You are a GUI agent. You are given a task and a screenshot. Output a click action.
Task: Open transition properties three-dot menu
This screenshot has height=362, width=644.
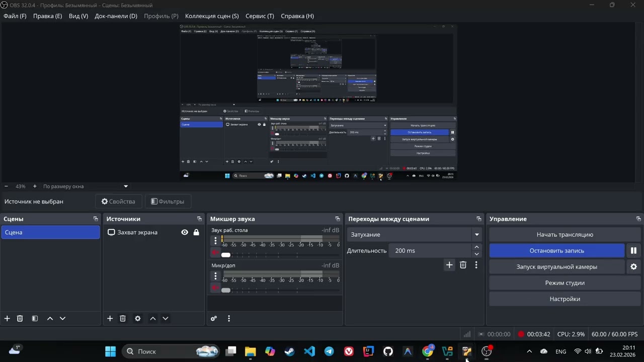(476, 265)
